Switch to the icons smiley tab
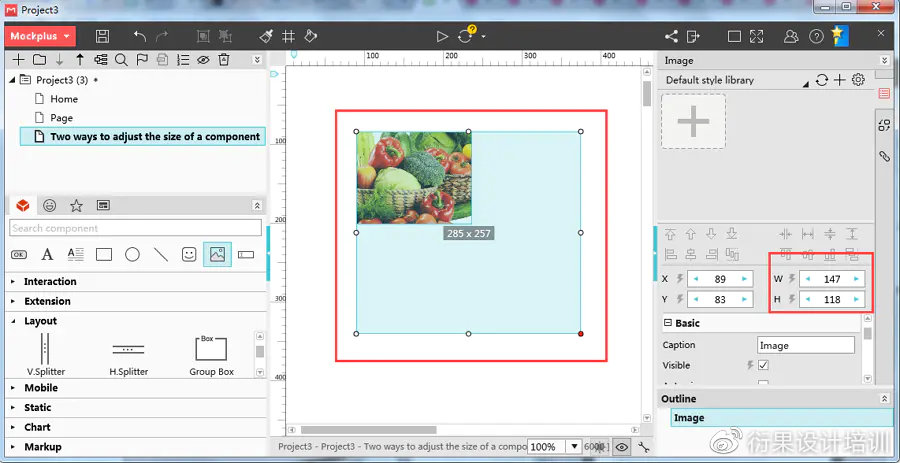The image size is (900, 463). click(x=50, y=205)
